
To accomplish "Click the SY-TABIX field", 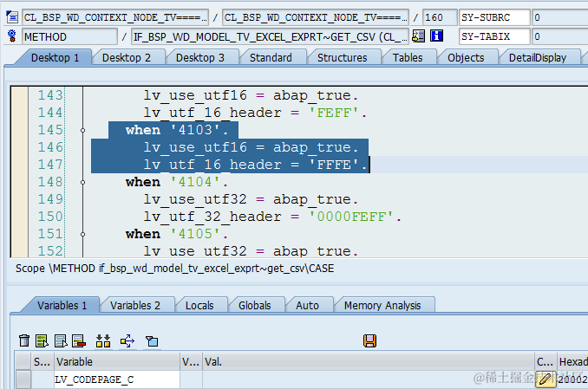I will [494, 36].
